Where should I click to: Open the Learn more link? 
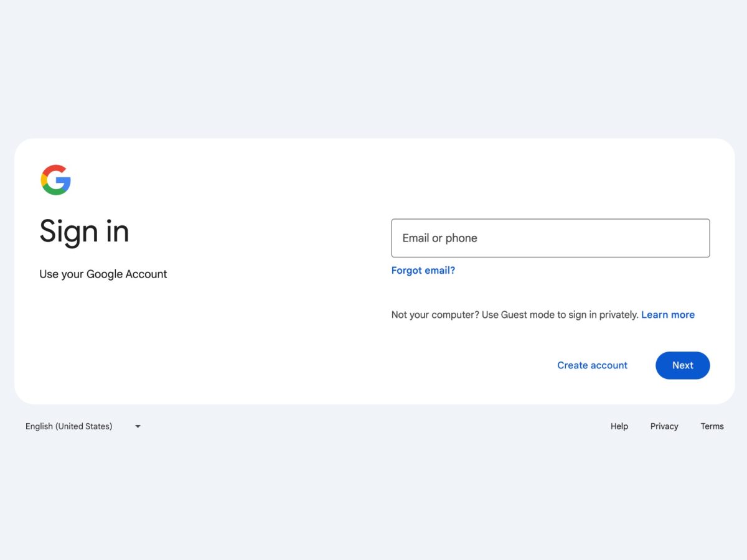pyautogui.click(x=668, y=315)
